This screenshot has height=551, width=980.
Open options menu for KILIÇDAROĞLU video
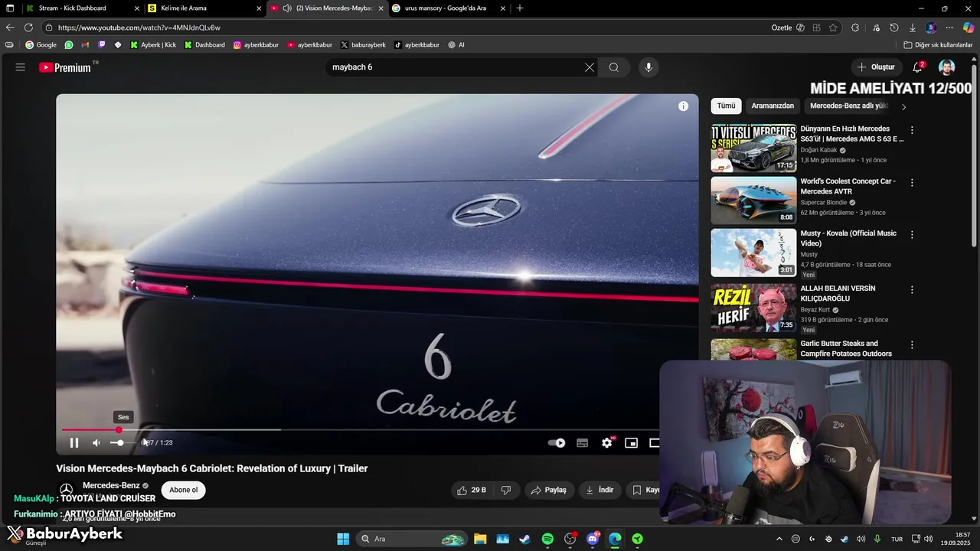(912, 290)
